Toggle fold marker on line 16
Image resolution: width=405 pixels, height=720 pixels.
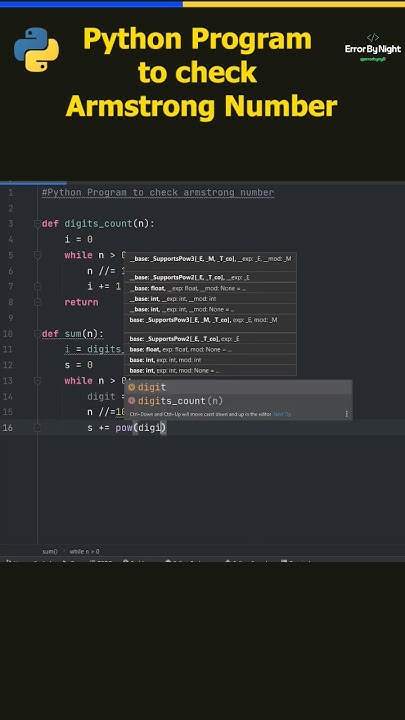[37, 428]
